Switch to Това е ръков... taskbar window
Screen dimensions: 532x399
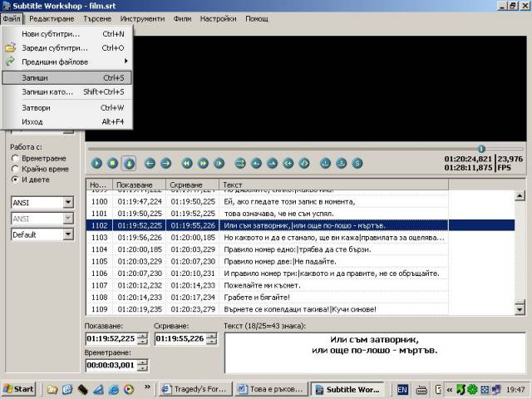pos(271,389)
